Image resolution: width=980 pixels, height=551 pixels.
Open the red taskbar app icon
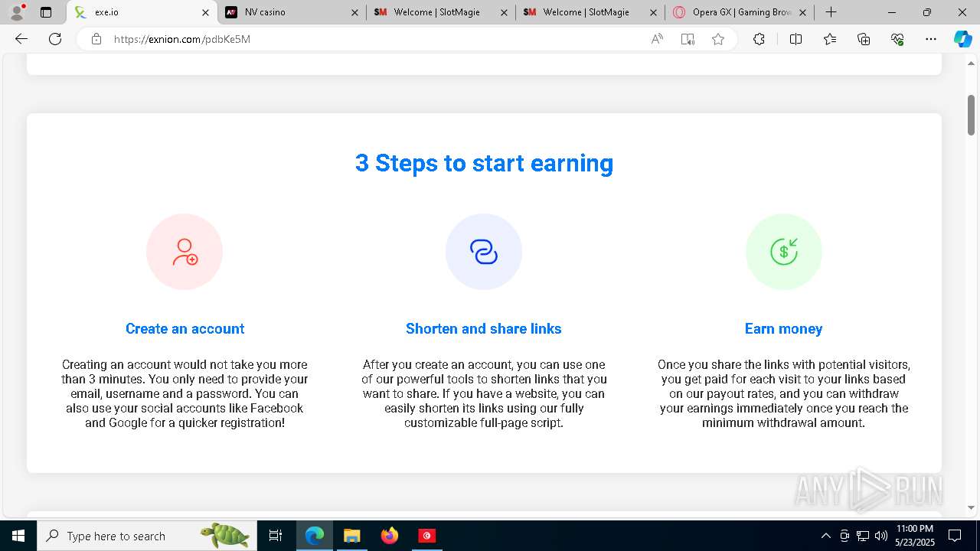[426, 536]
